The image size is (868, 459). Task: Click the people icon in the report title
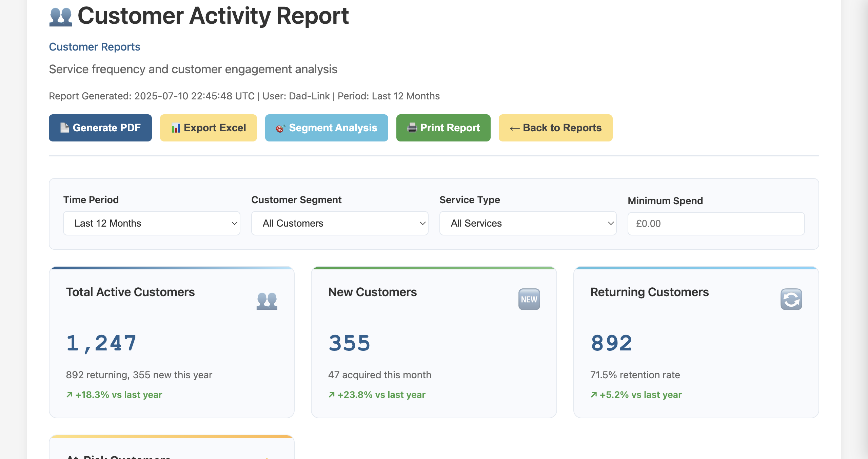coord(60,16)
